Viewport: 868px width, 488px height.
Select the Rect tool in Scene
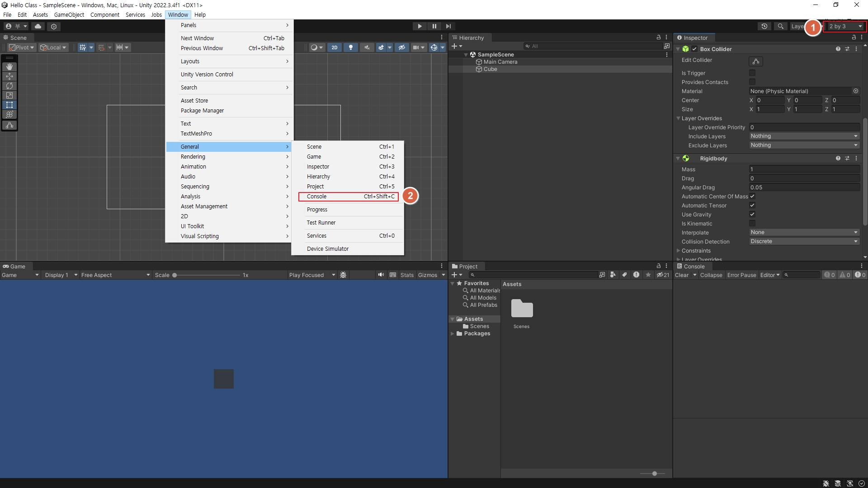(9, 105)
